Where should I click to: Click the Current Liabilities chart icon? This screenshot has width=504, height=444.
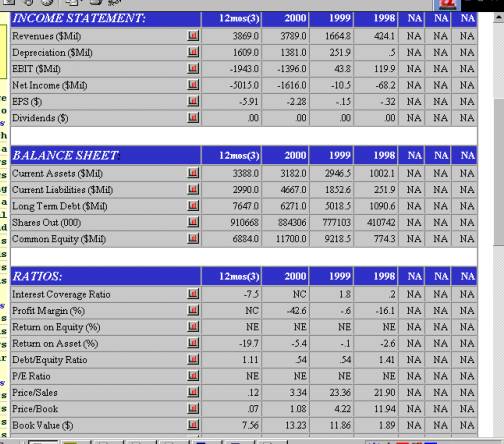tap(193, 189)
